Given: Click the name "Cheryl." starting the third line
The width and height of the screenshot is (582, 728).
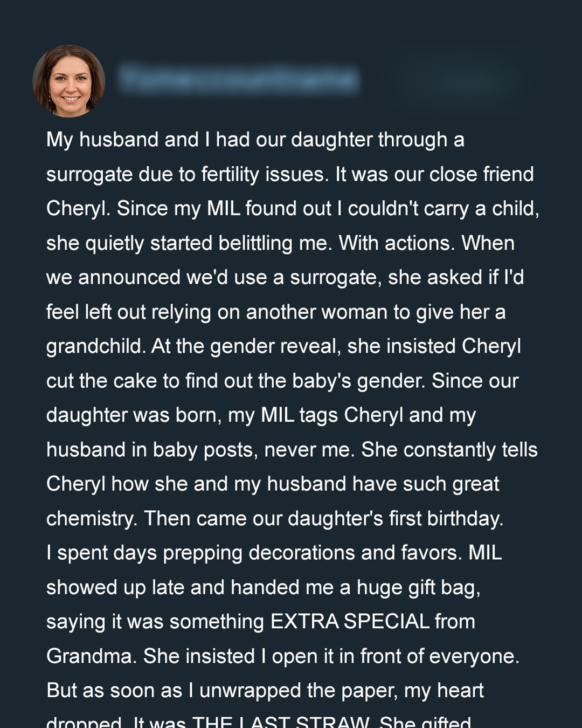Looking at the screenshot, I should point(79,209).
